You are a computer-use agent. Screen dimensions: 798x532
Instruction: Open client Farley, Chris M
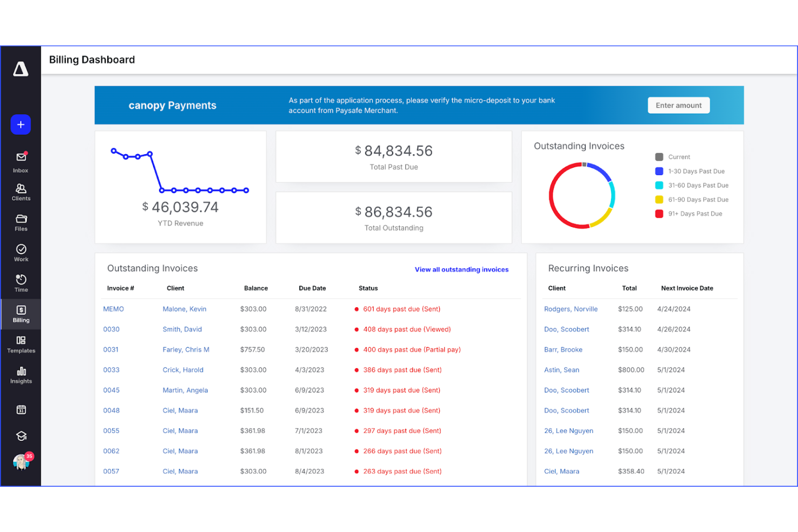click(x=186, y=350)
